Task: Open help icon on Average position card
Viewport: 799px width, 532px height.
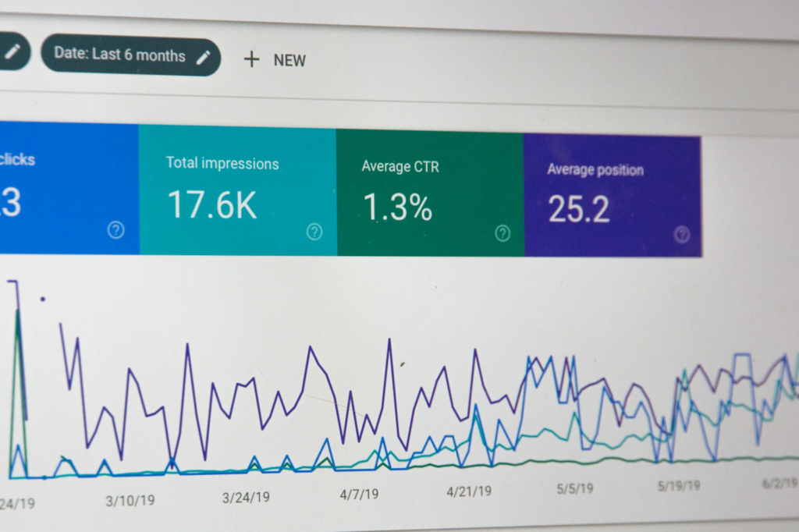Action: coord(682,234)
